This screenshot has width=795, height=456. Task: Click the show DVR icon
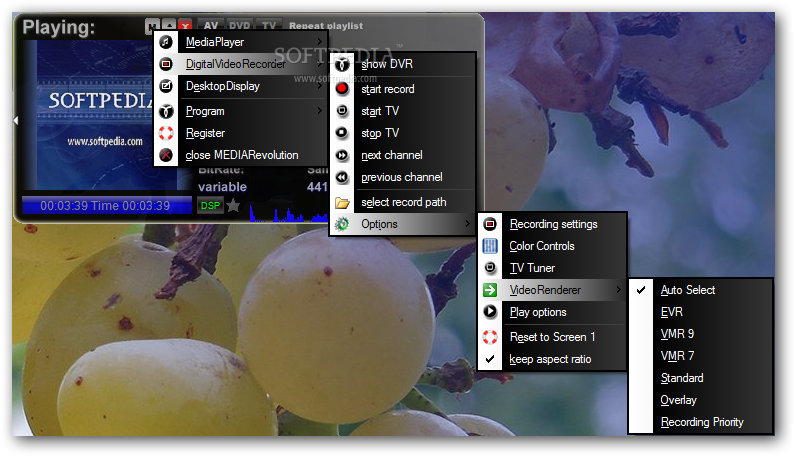coord(342,64)
